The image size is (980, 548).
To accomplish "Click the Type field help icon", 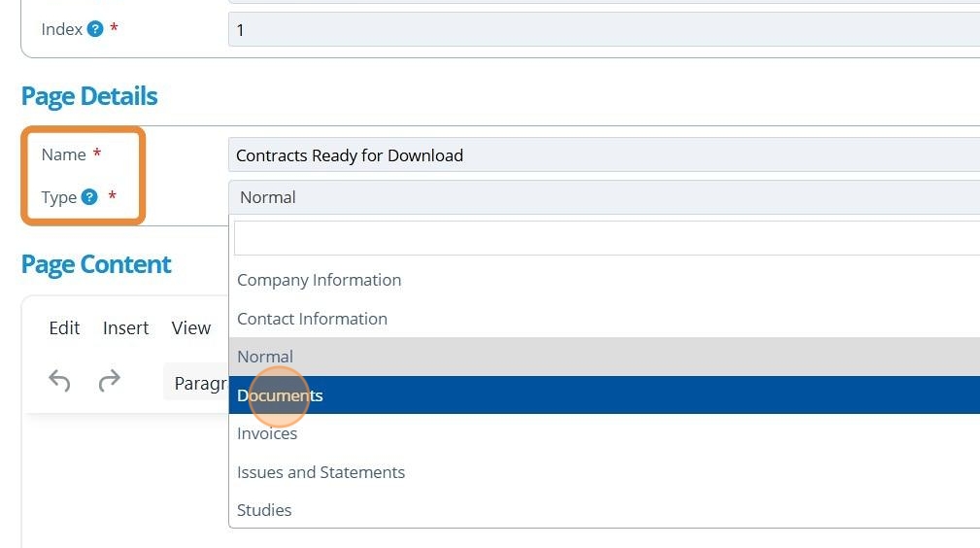I will [89, 197].
